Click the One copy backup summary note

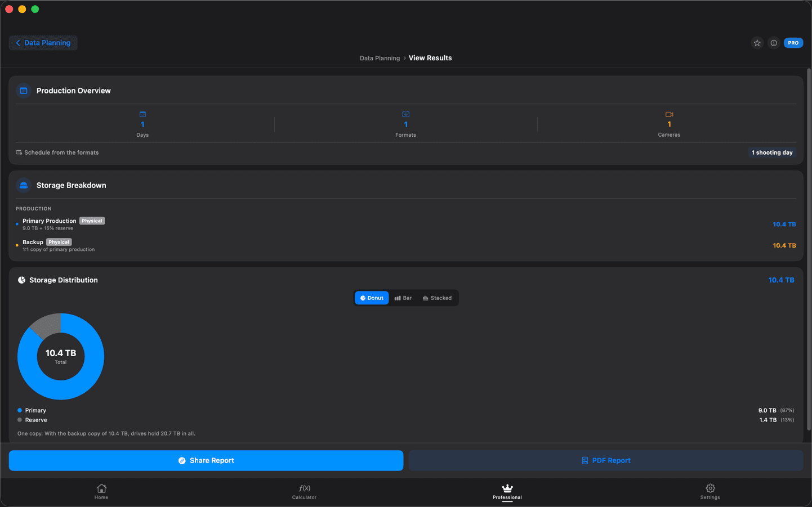point(106,434)
